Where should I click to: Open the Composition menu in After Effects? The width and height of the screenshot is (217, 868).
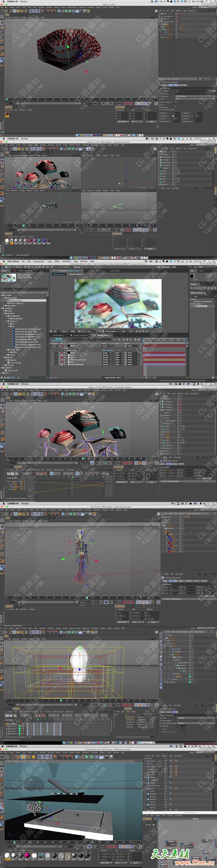[x=39, y=261]
